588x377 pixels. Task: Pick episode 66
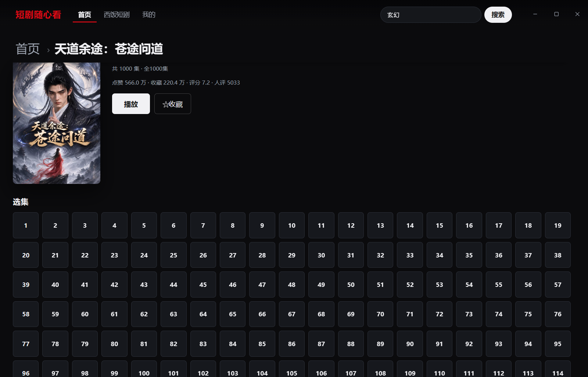tap(262, 314)
